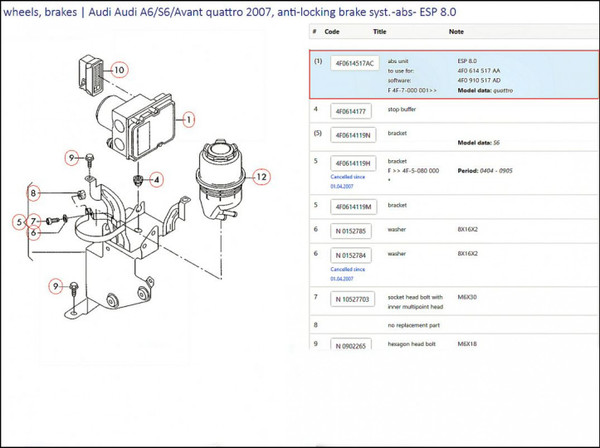Select callout number 1 beside the ABS unit
This screenshot has height=448, width=600.
(188, 120)
